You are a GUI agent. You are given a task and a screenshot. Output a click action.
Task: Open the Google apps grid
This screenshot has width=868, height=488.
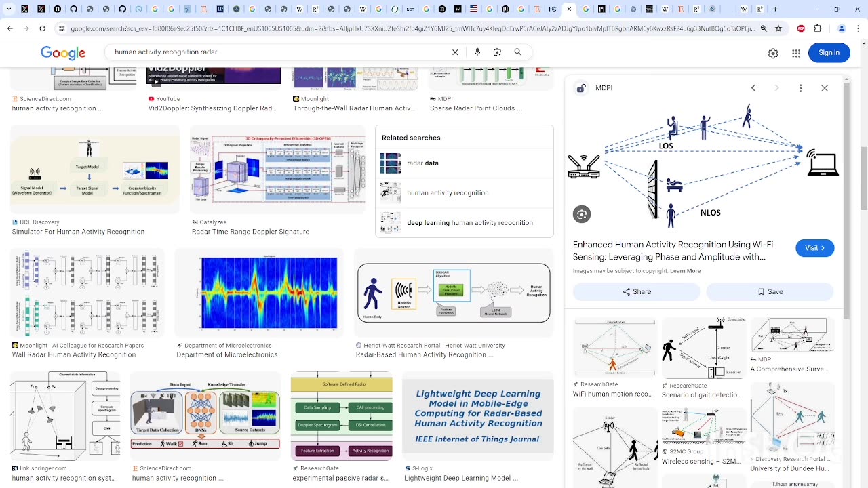796,53
